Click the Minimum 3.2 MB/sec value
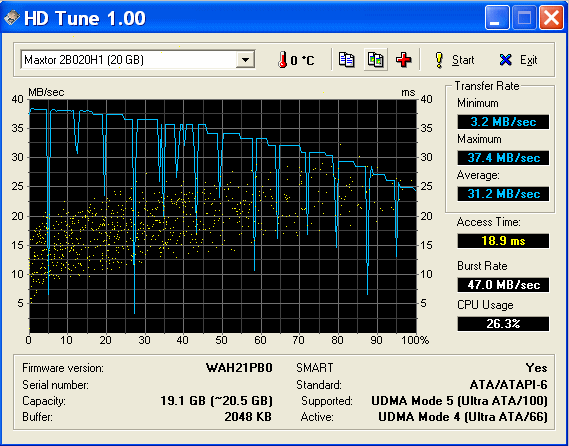Viewport: 569px width, 446px height. pos(503,122)
